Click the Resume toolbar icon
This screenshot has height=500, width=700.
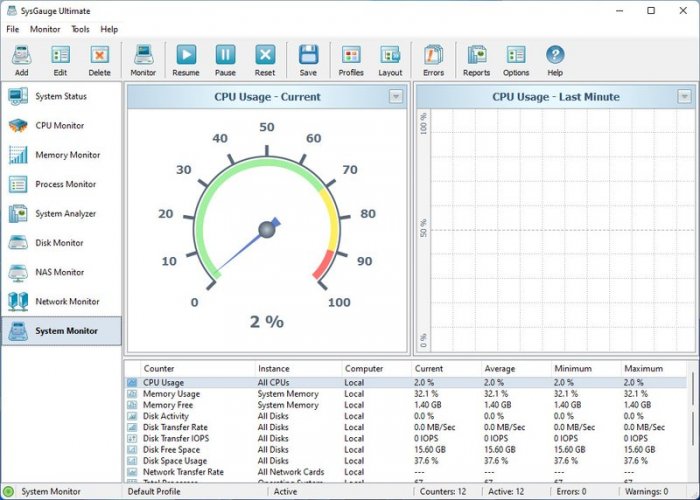point(186,56)
